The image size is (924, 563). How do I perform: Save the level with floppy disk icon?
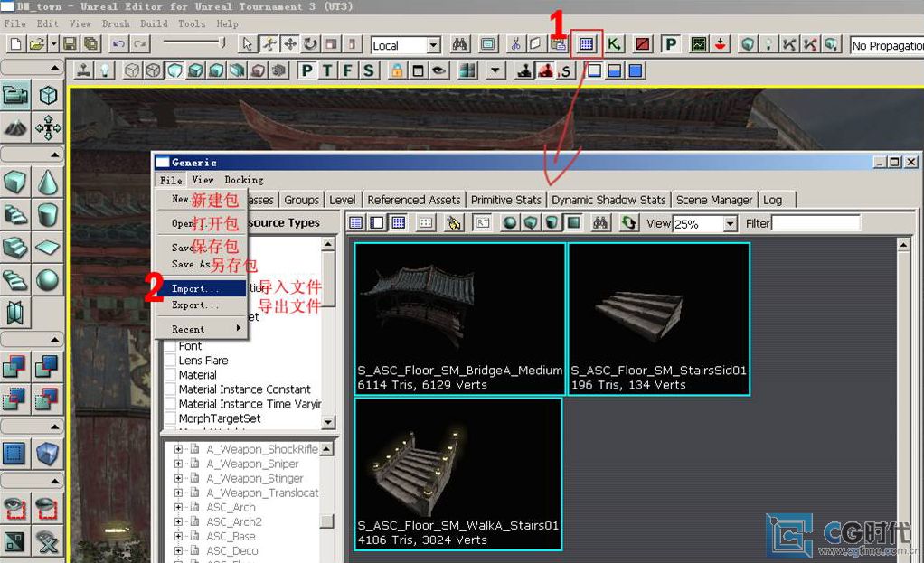(x=71, y=44)
